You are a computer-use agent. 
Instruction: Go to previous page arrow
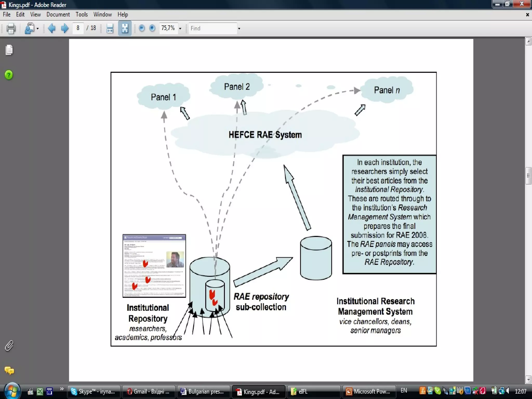(52, 28)
